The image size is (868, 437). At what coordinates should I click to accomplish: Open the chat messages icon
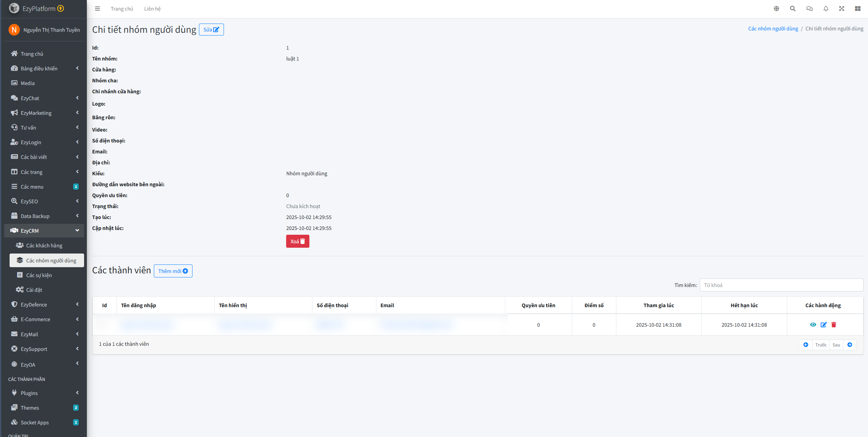(x=809, y=9)
